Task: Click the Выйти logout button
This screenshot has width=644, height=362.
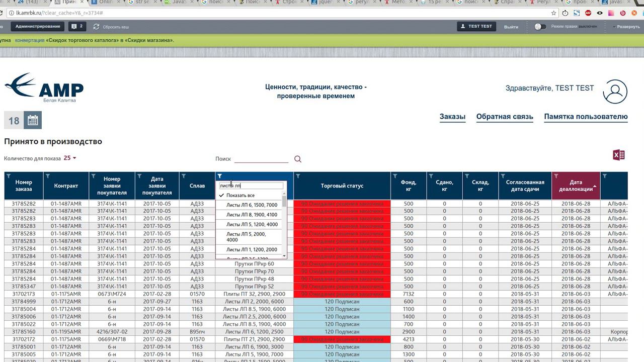Action: pos(511,27)
